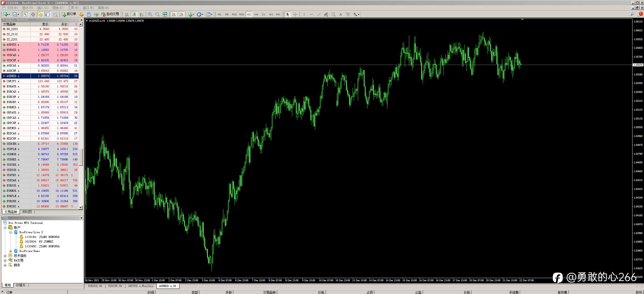Screen dimensions: 644x294
Task: Open the 插入(I) menu
Action: click(43, 8)
